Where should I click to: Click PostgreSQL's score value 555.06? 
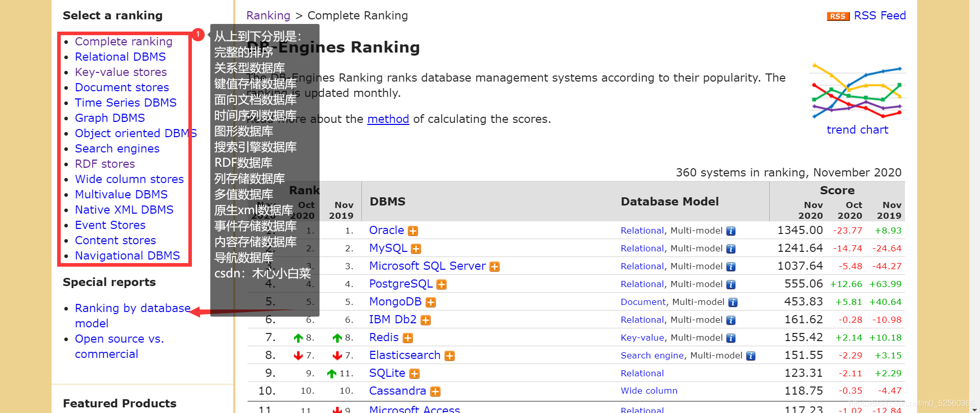coord(804,284)
